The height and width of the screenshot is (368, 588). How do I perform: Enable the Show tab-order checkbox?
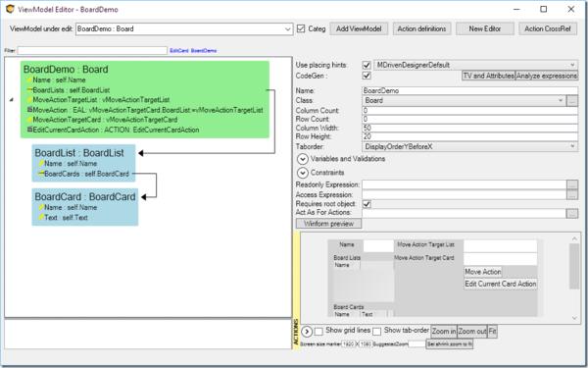click(377, 332)
